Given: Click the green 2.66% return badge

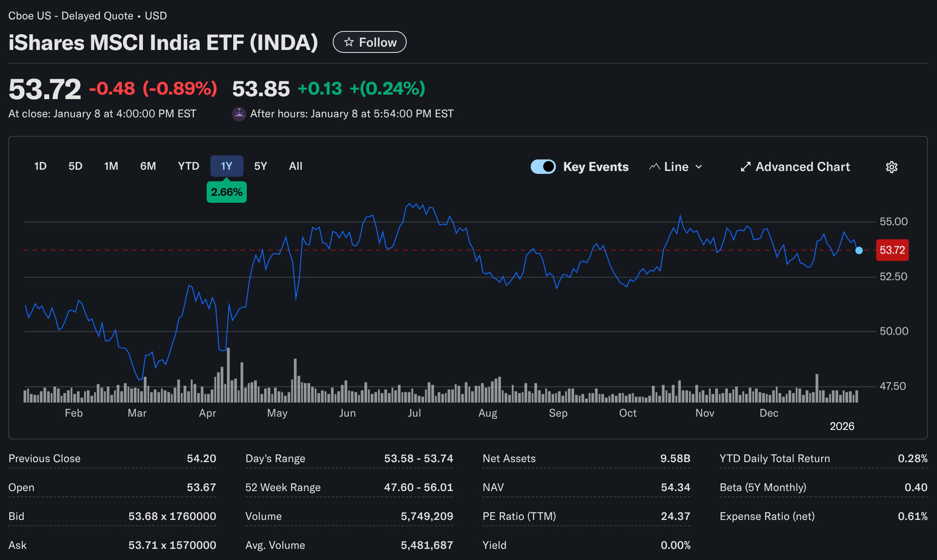Looking at the screenshot, I should coord(227,192).
